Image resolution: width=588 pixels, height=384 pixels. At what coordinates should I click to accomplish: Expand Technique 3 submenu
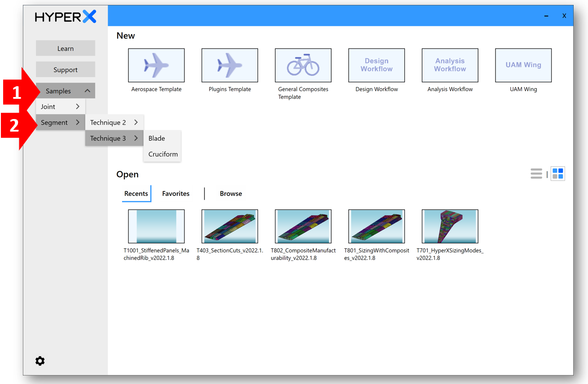pyautogui.click(x=114, y=138)
